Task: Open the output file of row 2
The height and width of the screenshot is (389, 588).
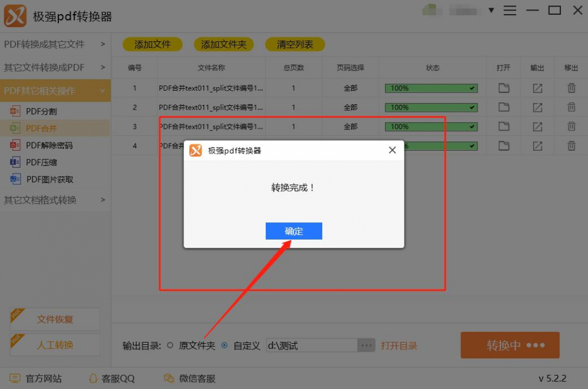Action: click(504, 107)
